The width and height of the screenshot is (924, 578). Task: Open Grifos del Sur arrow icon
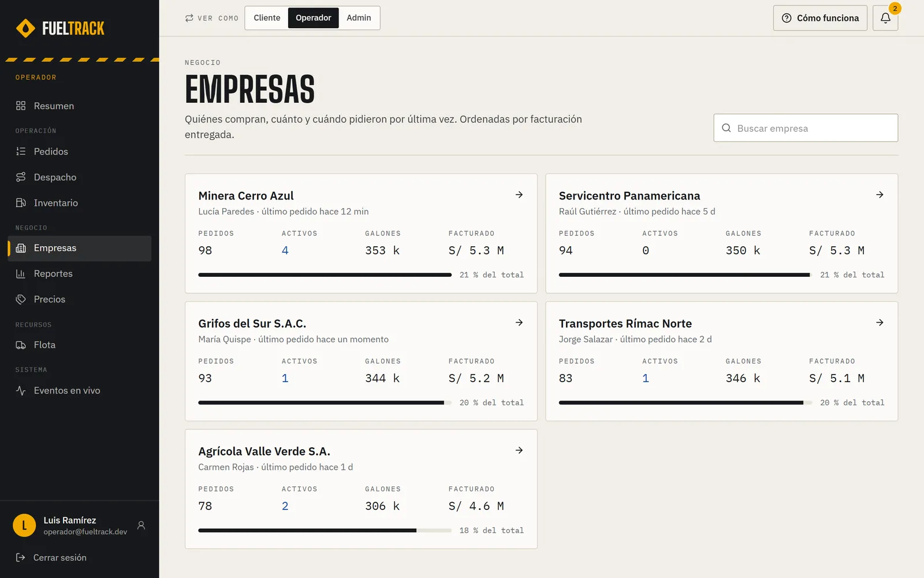(519, 323)
